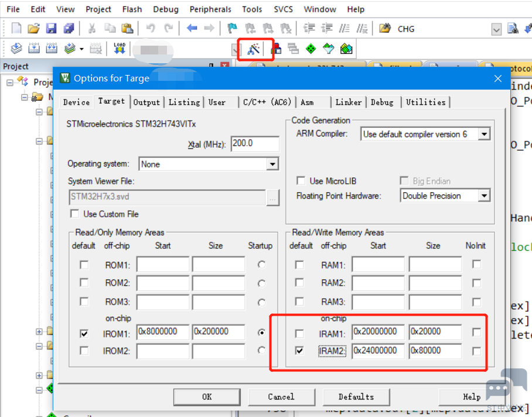This screenshot has width=532, height=417.
Task: Switch to the Device tab
Action: (x=76, y=102)
